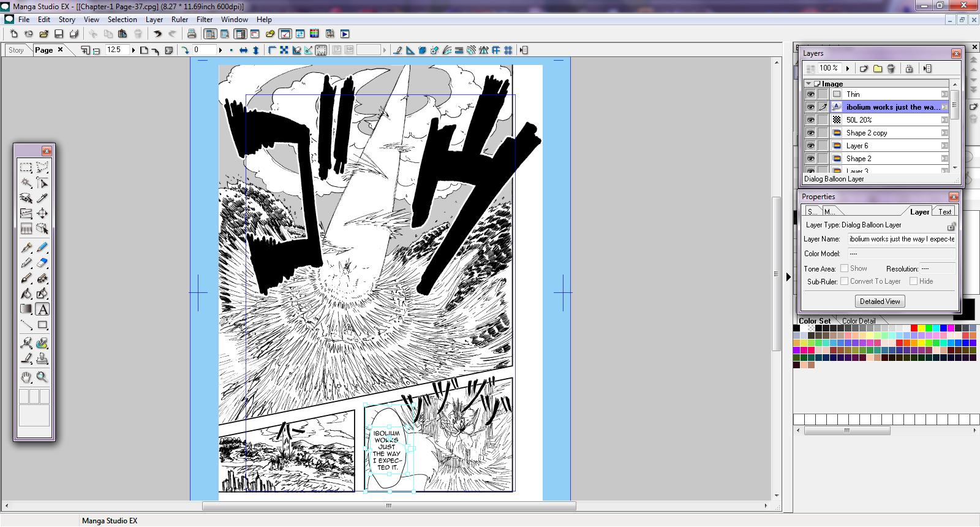Viewport: 980px width, 527px height.
Task: Close the Page tab
Action: coord(60,50)
